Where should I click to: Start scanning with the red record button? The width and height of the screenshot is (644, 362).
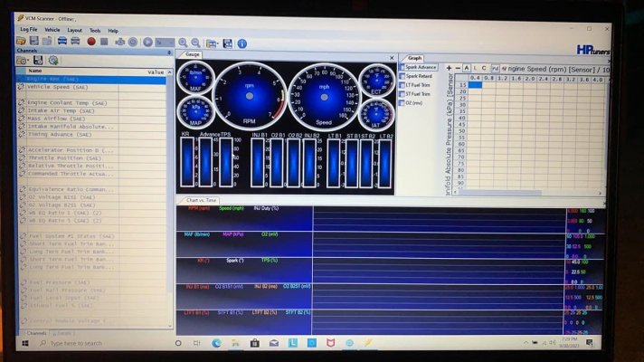91,41
